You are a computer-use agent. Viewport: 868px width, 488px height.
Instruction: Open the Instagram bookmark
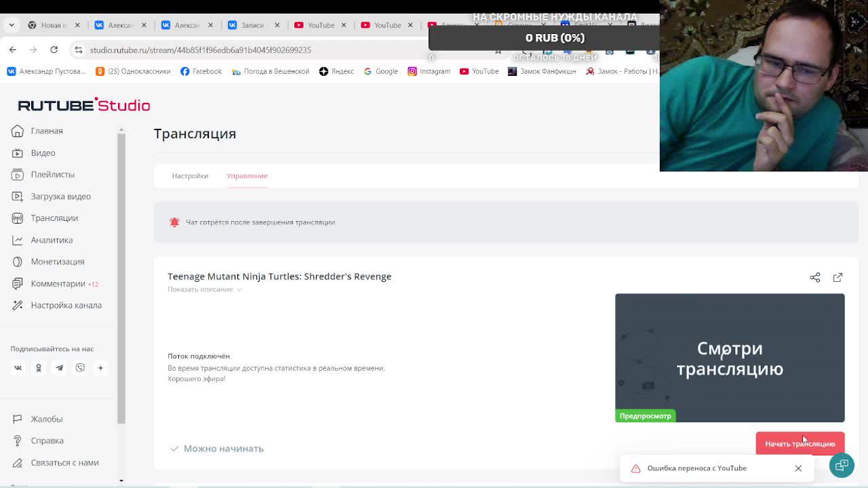[x=429, y=71]
